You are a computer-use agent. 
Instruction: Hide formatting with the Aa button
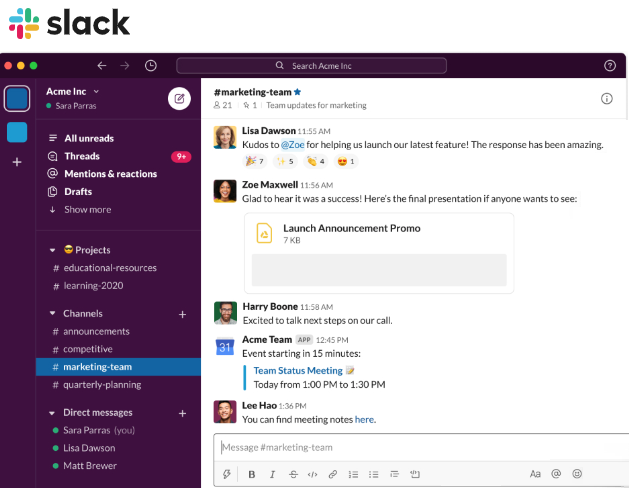pyautogui.click(x=535, y=474)
